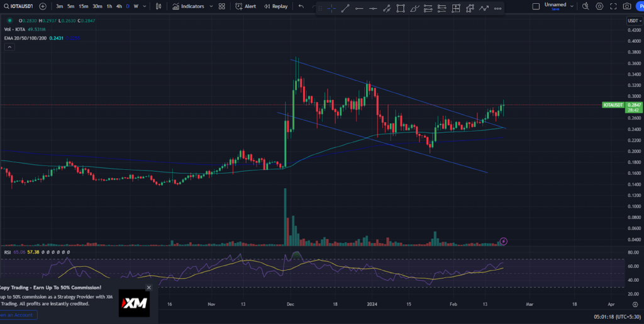Select the measure grid tool

(456, 8)
